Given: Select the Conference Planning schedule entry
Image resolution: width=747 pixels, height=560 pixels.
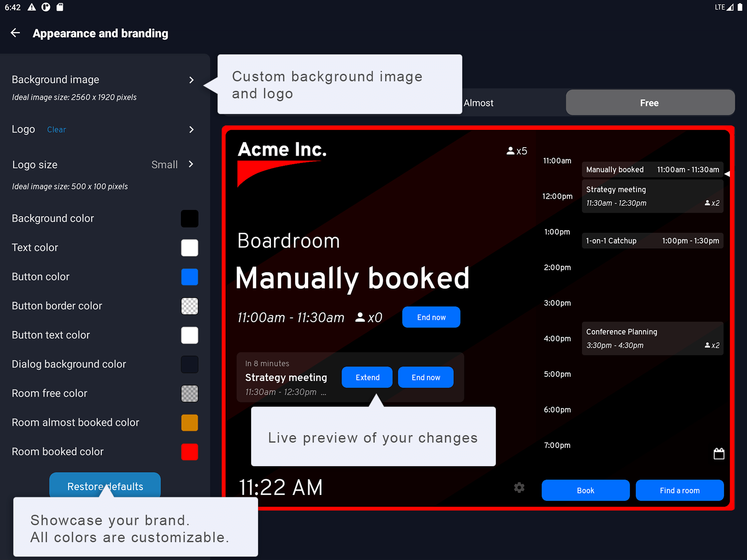Looking at the screenshot, I should pyautogui.click(x=652, y=338).
